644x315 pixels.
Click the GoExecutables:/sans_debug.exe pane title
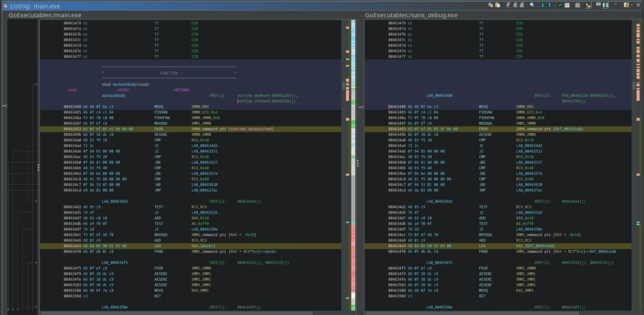[411, 15]
